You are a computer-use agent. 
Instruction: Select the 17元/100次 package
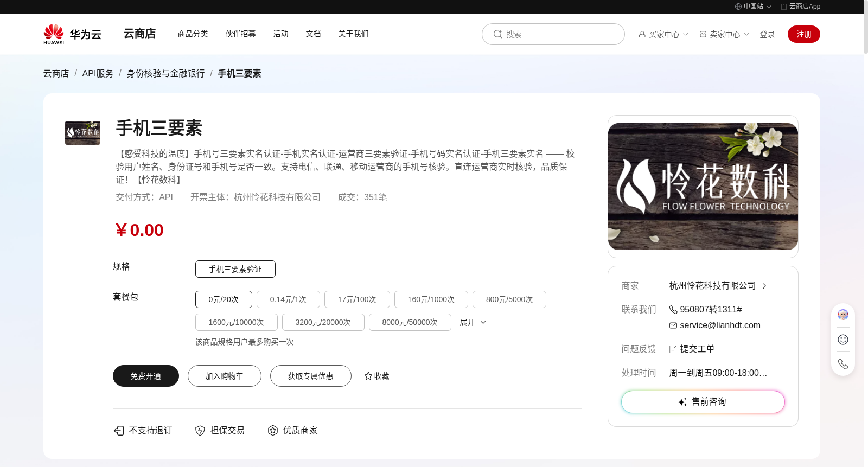coord(357,299)
